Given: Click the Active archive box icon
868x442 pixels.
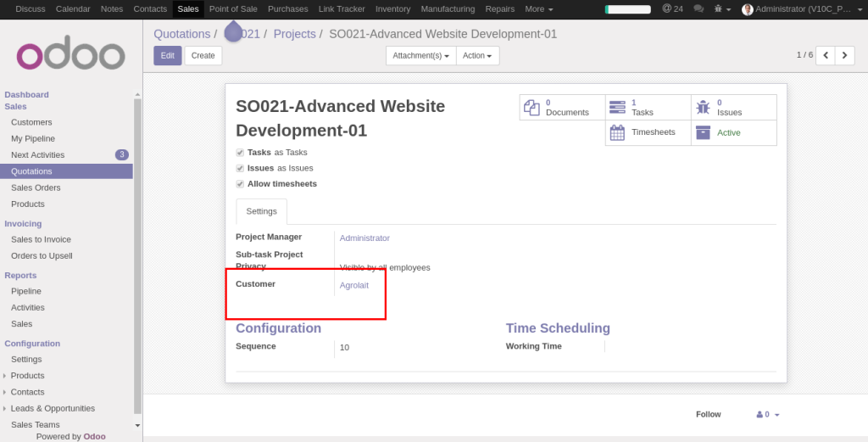Looking at the screenshot, I should [703, 132].
